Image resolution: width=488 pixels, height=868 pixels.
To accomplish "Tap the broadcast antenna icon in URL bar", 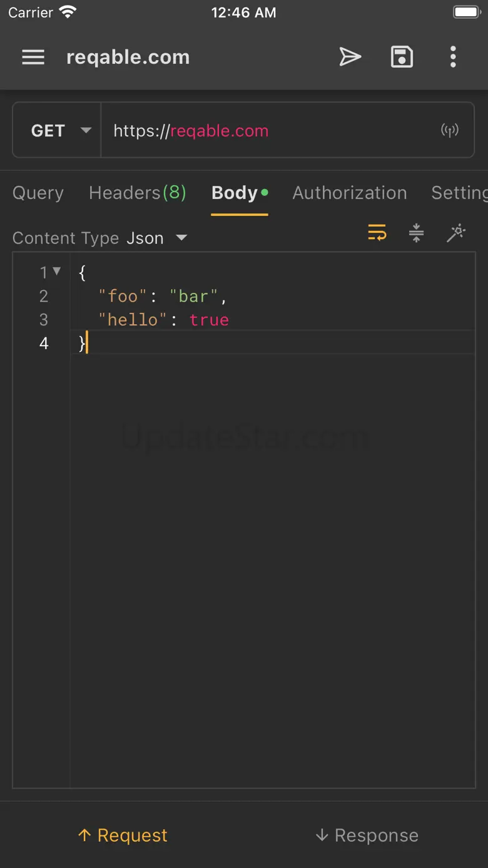I will [450, 130].
